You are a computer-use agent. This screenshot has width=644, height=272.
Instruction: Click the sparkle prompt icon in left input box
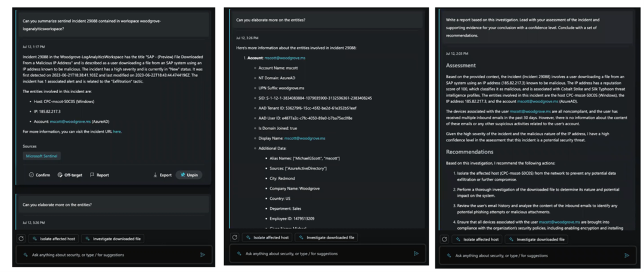click(26, 255)
